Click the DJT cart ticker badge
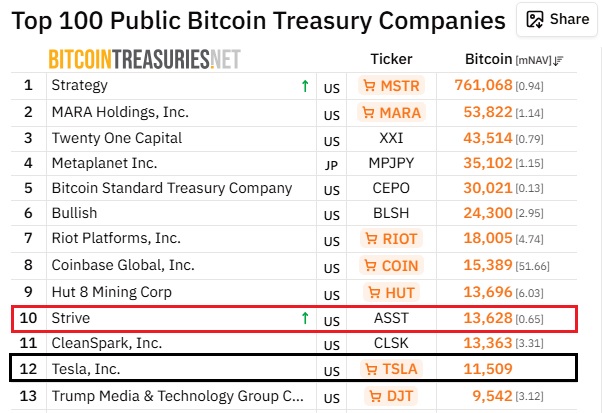The width and height of the screenshot is (602, 413). pos(391,395)
